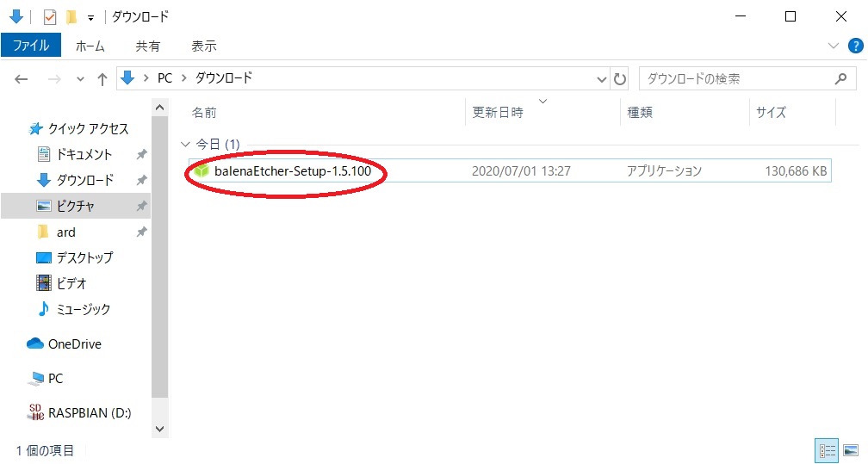The image size is (868, 464).
Task: Collapse the 今日 group chevron
Action: click(183, 144)
